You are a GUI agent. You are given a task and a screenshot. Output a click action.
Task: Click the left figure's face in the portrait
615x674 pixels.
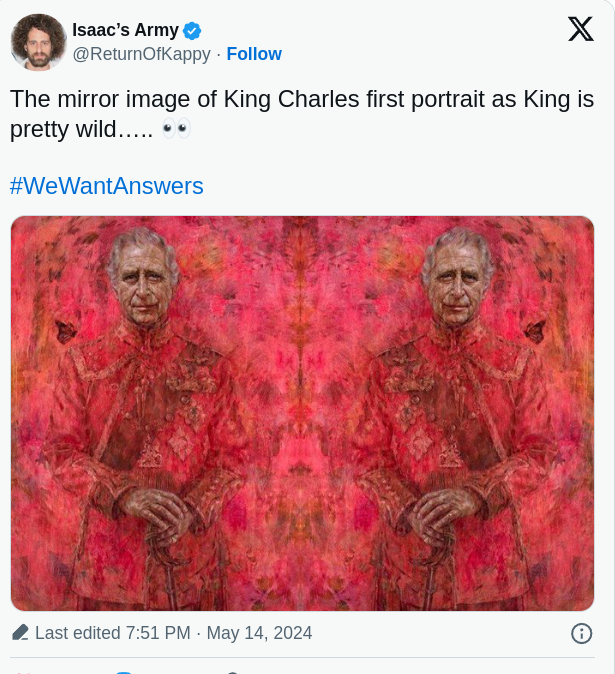click(x=143, y=278)
